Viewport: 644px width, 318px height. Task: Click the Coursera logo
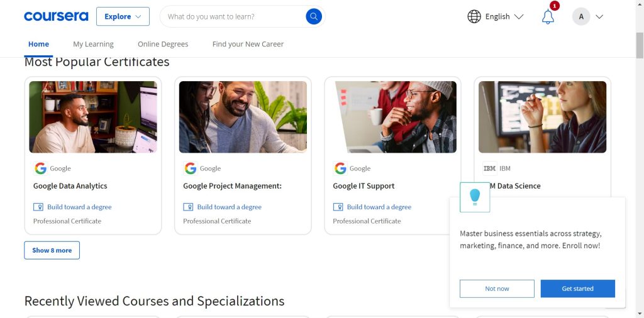point(56,16)
